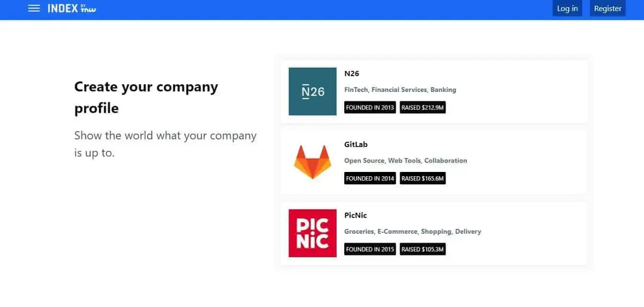Click the GitLab fox logo
This screenshot has width=644, height=307.
click(312, 162)
